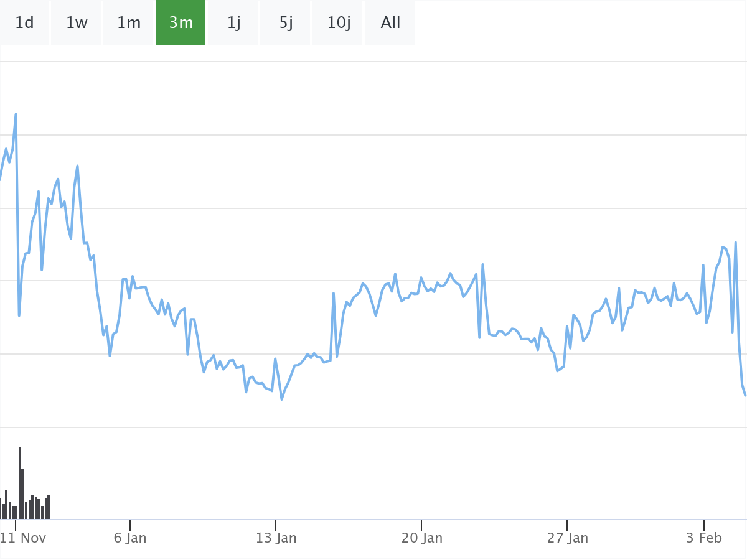This screenshot has height=560, width=747.
Task: Click the active green 3m tab
Action: point(181,23)
